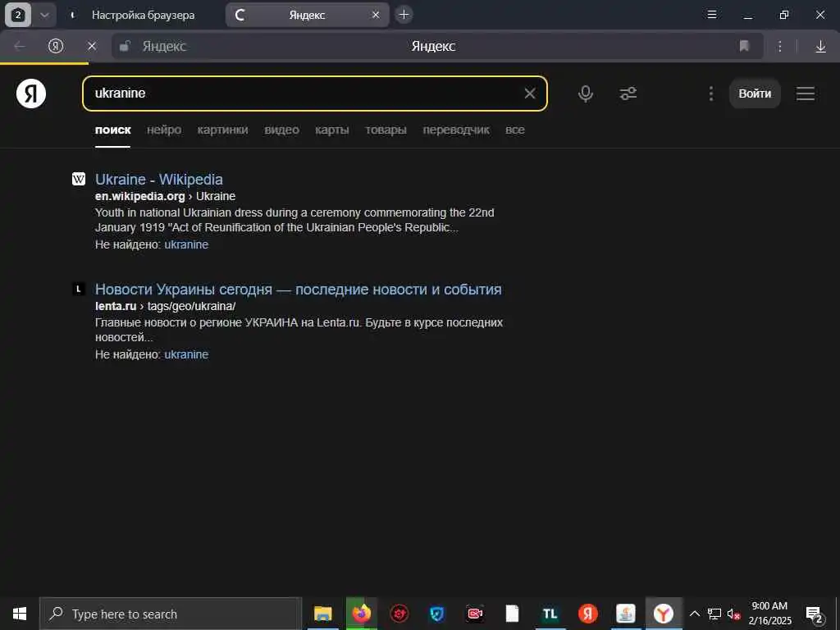The image size is (840, 630).
Task: Click the Войти login button
Action: click(x=755, y=94)
